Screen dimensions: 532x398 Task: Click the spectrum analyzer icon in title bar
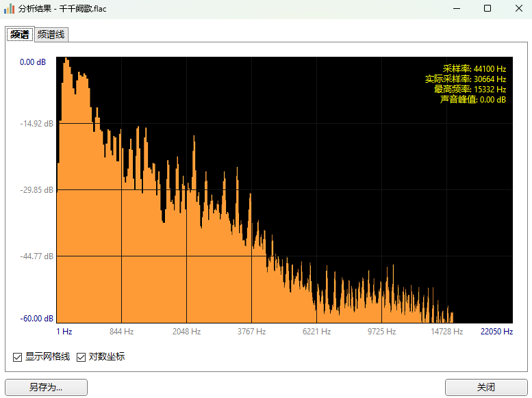10,9
